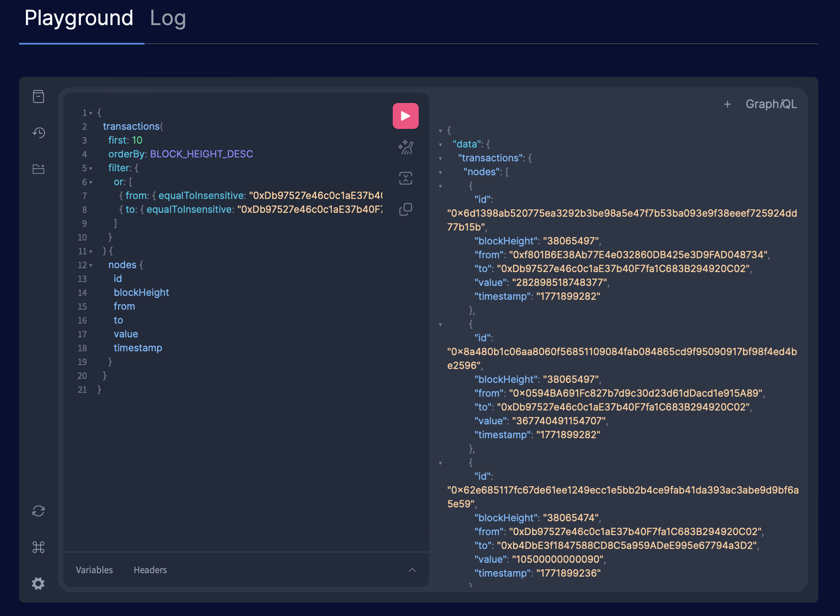
Task: Show the query history panel
Action: (x=38, y=133)
